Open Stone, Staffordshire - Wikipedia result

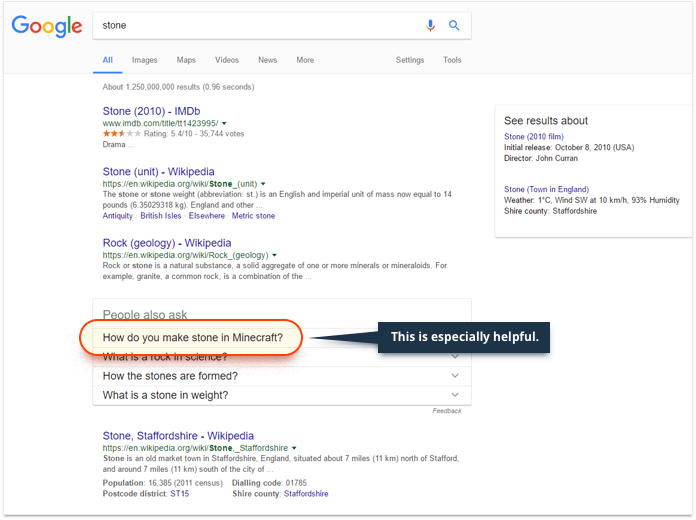[x=178, y=436]
